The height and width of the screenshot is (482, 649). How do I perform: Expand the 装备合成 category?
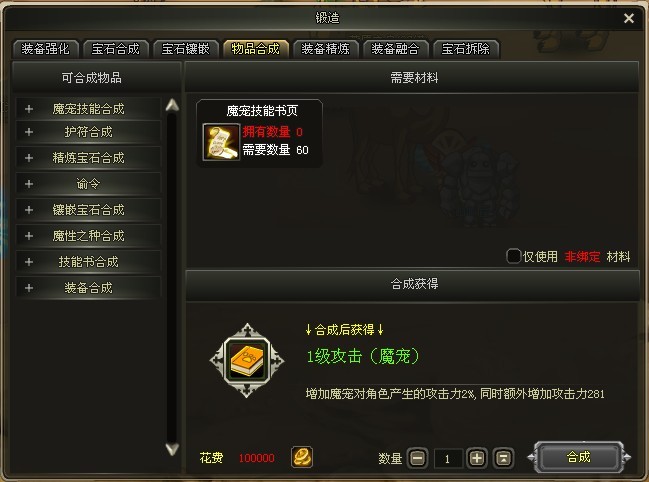pos(88,288)
